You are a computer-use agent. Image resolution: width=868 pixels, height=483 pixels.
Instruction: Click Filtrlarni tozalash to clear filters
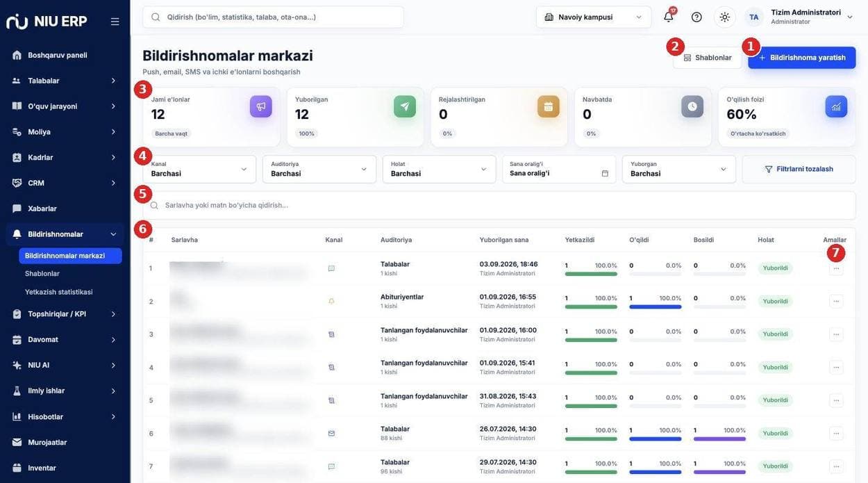click(799, 169)
